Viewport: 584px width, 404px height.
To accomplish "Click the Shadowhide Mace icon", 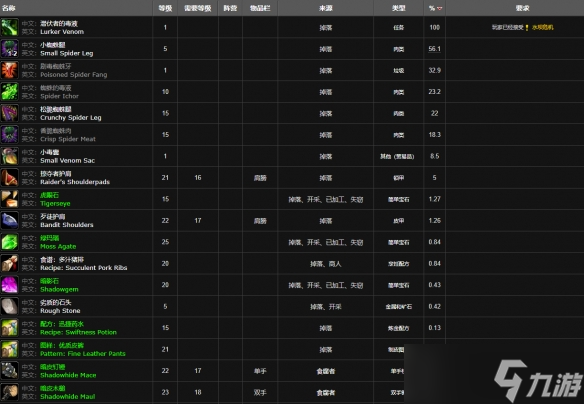I will tap(9, 371).
